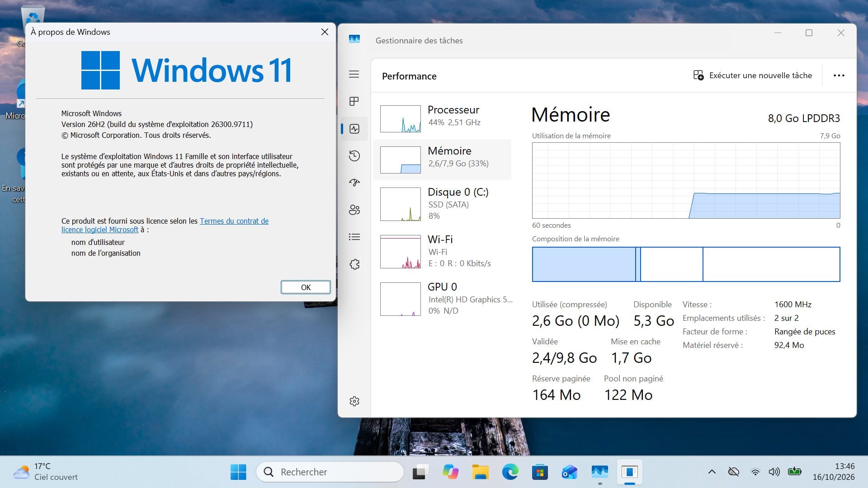Open Outlook from the taskbar
868x488 pixels.
coord(570,472)
